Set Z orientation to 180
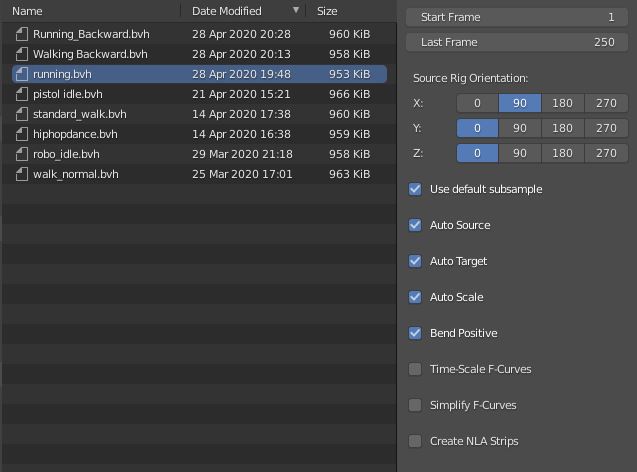Viewport: 637px width, 472px height. pyautogui.click(x=562, y=153)
